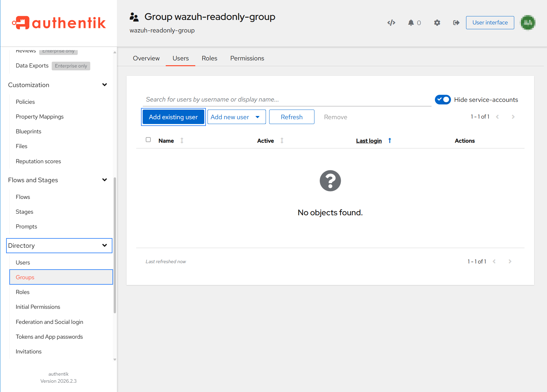Sort table by Name column arrow
Viewport: 547px width, 392px height.
(182, 140)
